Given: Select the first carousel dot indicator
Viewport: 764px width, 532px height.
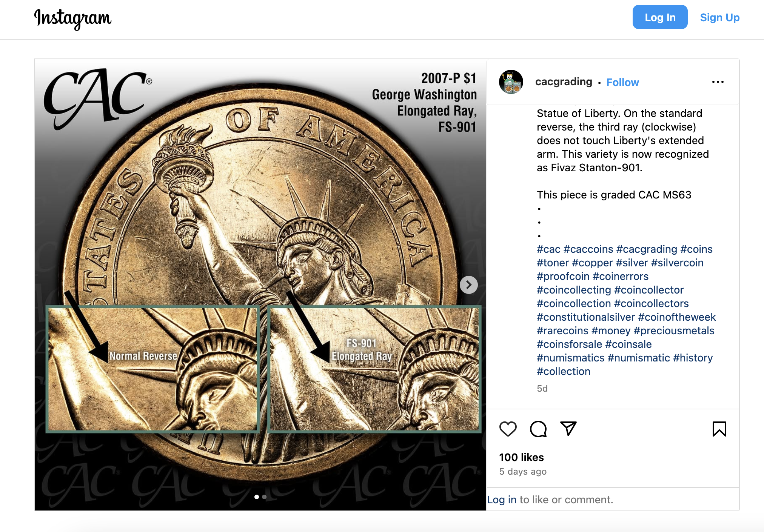Looking at the screenshot, I should coord(257,497).
